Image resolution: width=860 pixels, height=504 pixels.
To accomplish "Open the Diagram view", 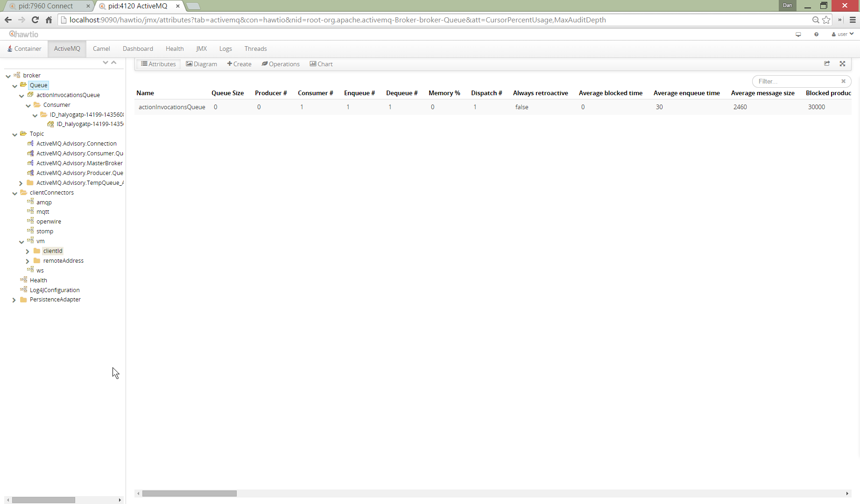I will [201, 64].
